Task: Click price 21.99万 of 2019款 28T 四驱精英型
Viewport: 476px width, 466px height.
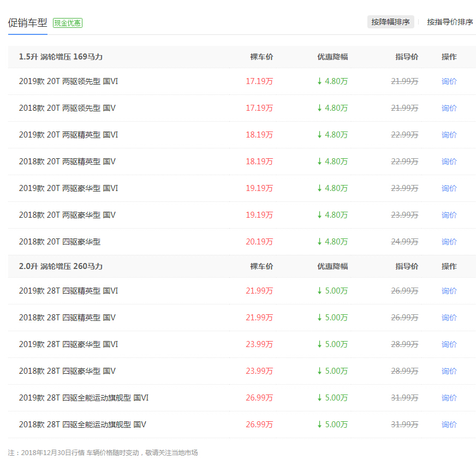Action: point(259,291)
